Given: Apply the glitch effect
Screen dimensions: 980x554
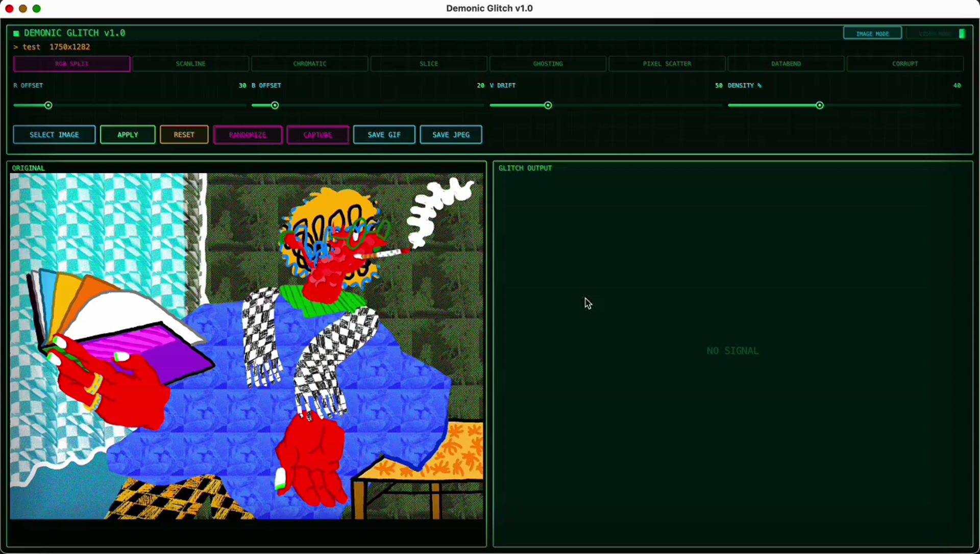Looking at the screenshot, I should [x=128, y=135].
